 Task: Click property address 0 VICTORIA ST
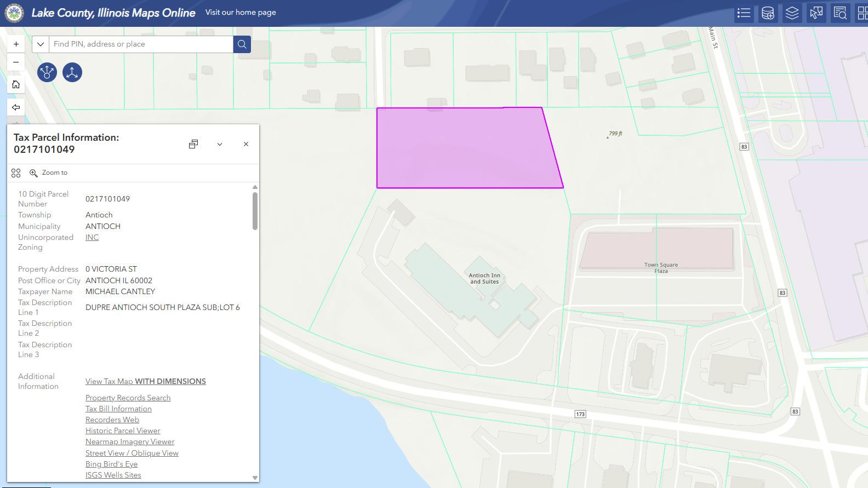(111, 269)
